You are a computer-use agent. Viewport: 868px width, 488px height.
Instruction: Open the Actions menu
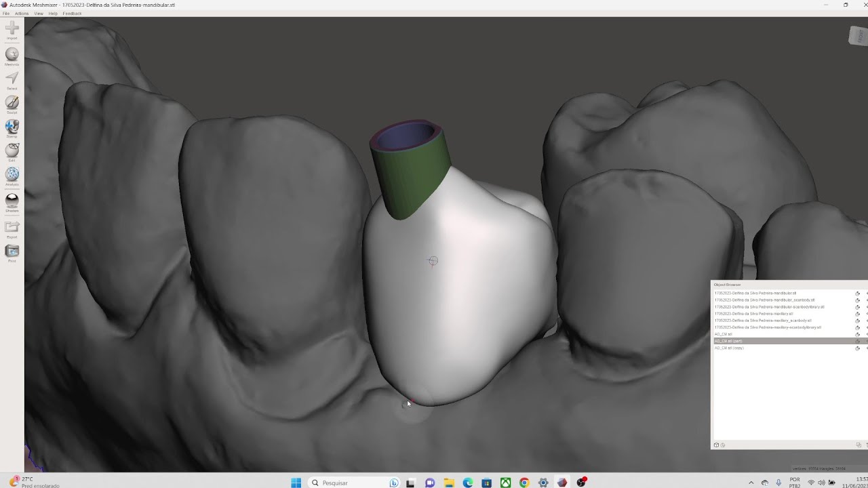22,14
